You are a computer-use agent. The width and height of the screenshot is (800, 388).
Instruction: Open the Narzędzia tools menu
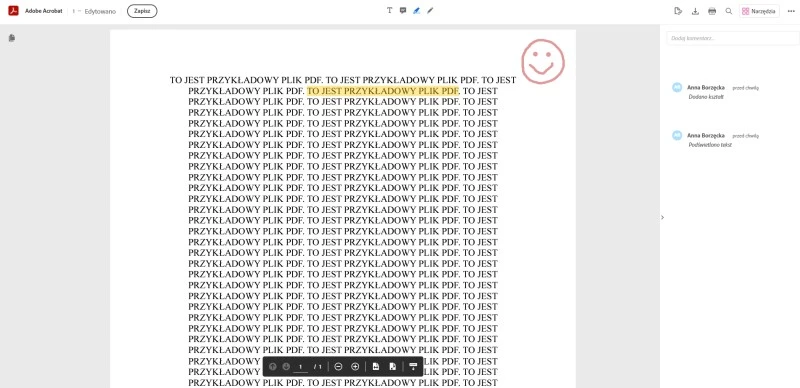pos(759,11)
